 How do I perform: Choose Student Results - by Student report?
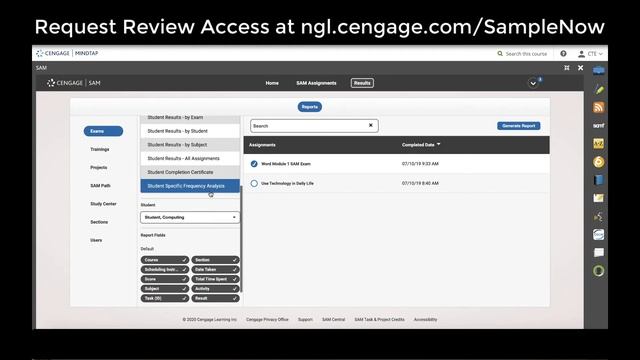190,131
